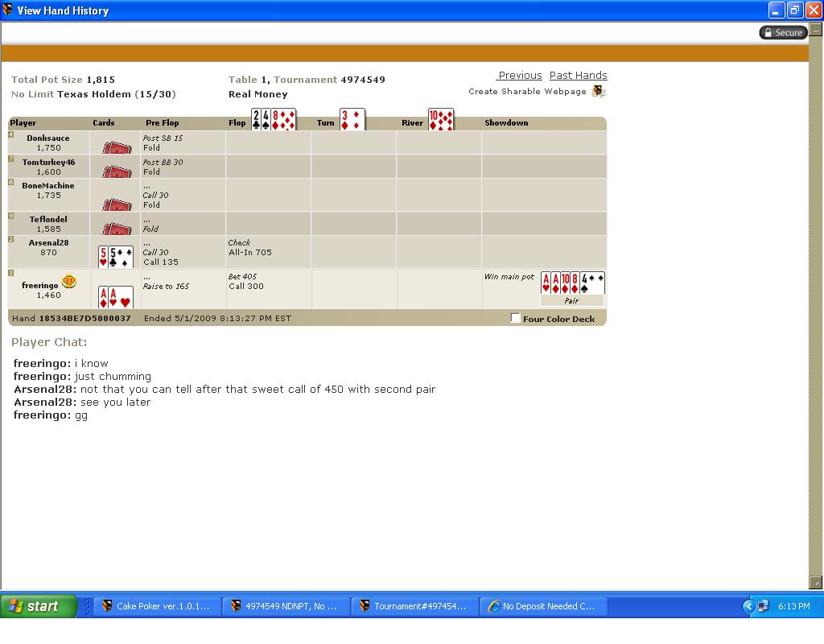Switch to Cake Poker taskbar window

156,606
